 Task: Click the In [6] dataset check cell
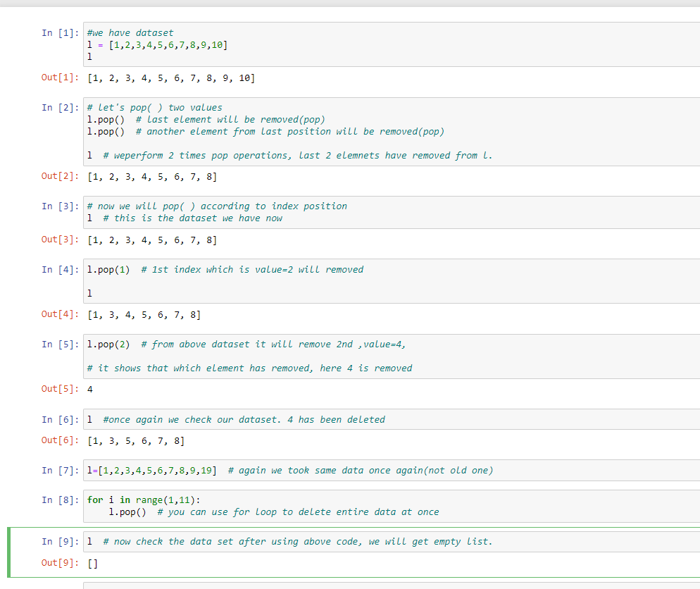[392, 419]
